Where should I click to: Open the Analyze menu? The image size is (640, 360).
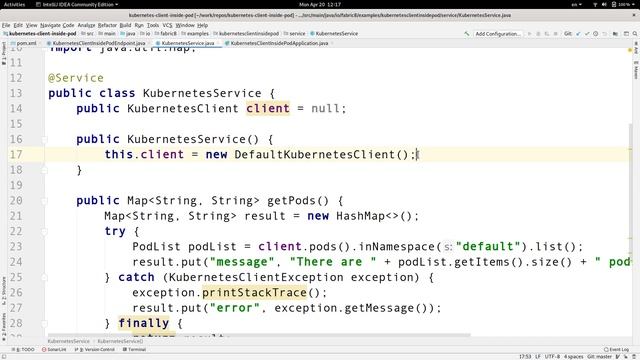point(86,25)
